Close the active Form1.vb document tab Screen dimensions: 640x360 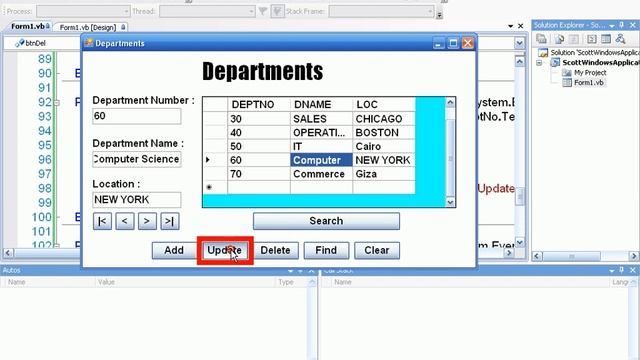(520, 26)
